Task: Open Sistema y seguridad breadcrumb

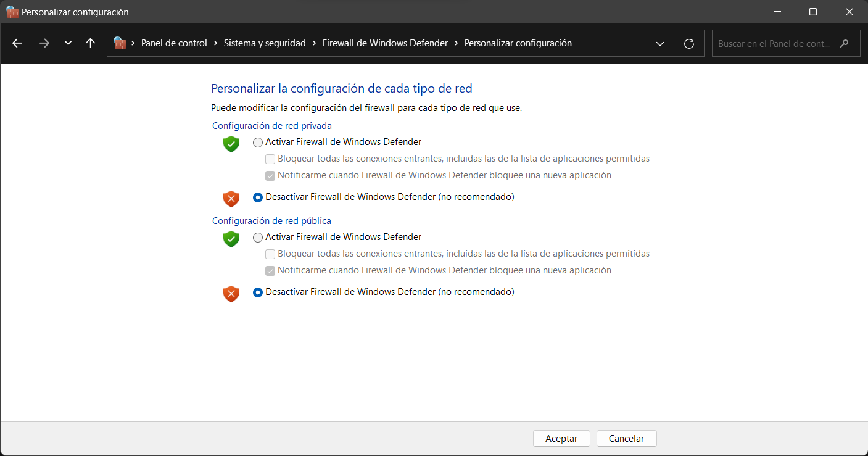Action: click(x=265, y=43)
